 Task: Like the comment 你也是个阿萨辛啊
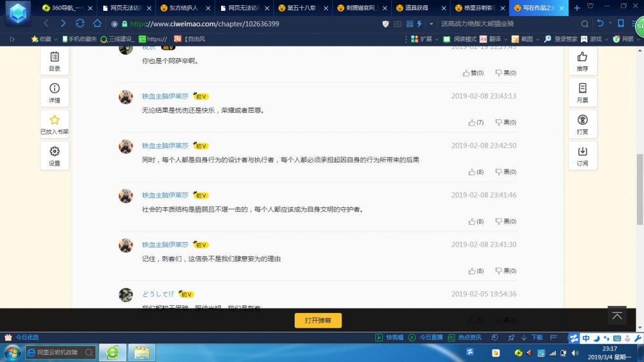[x=473, y=73]
